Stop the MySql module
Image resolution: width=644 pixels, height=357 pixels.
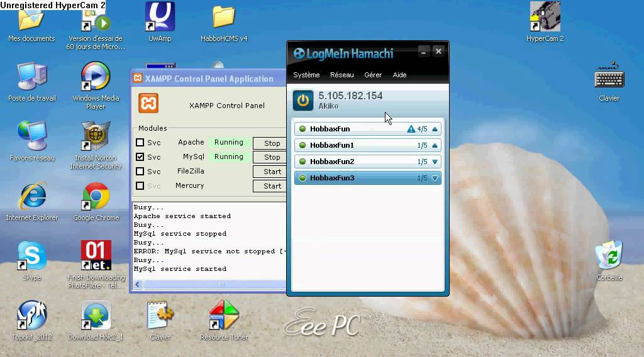270,157
